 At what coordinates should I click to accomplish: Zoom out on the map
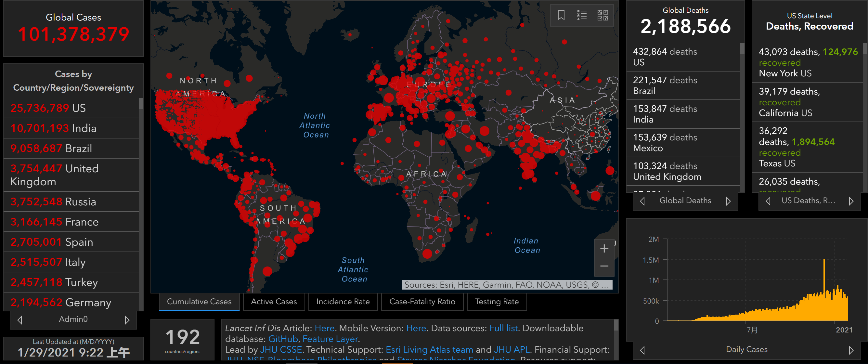[604, 266]
